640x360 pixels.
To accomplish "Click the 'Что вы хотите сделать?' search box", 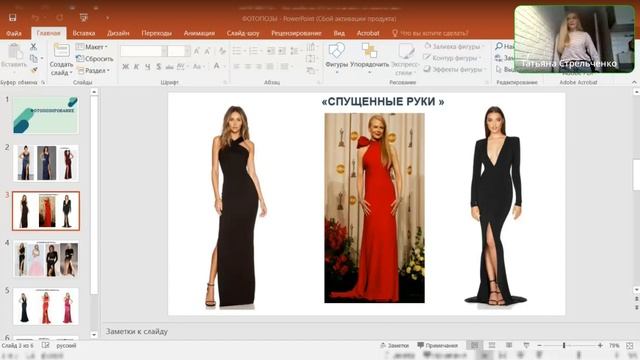I will [x=430, y=33].
